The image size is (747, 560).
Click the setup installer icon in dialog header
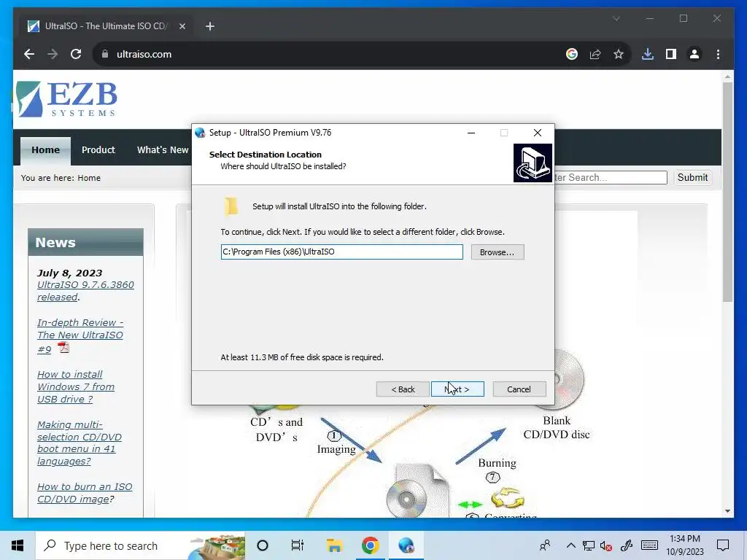coord(533,163)
